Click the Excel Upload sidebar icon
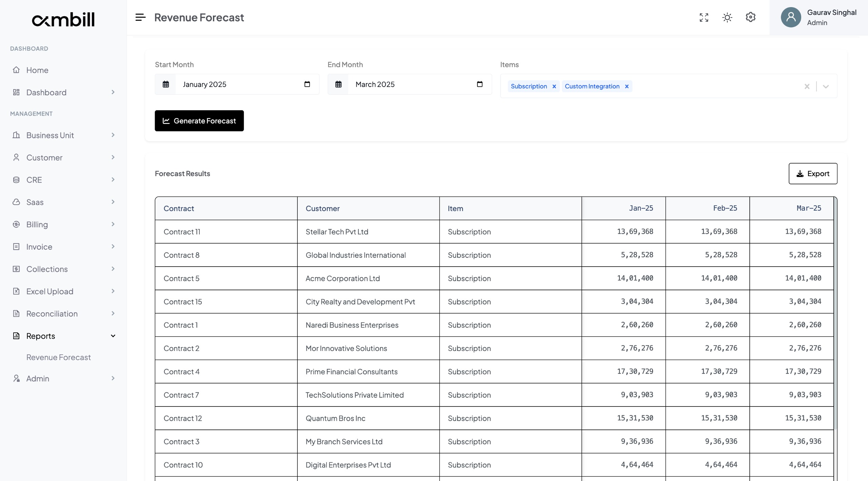This screenshot has width=868, height=481. 17,291
